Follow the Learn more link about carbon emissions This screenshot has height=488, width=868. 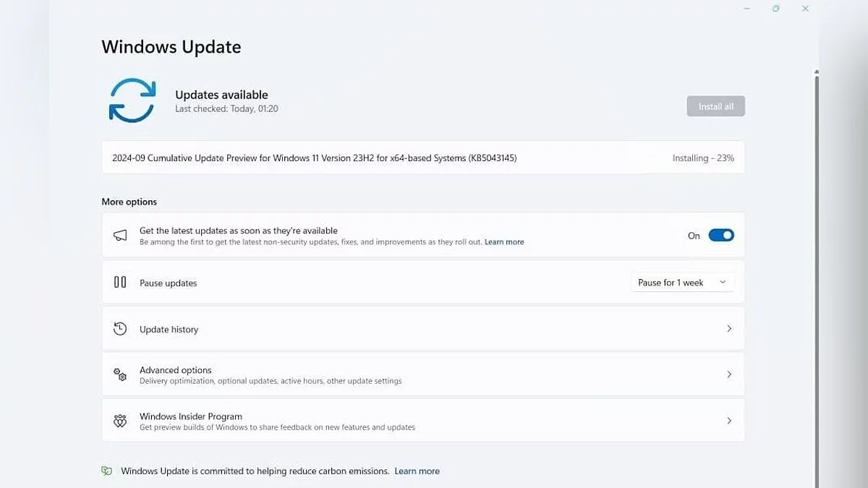417,471
